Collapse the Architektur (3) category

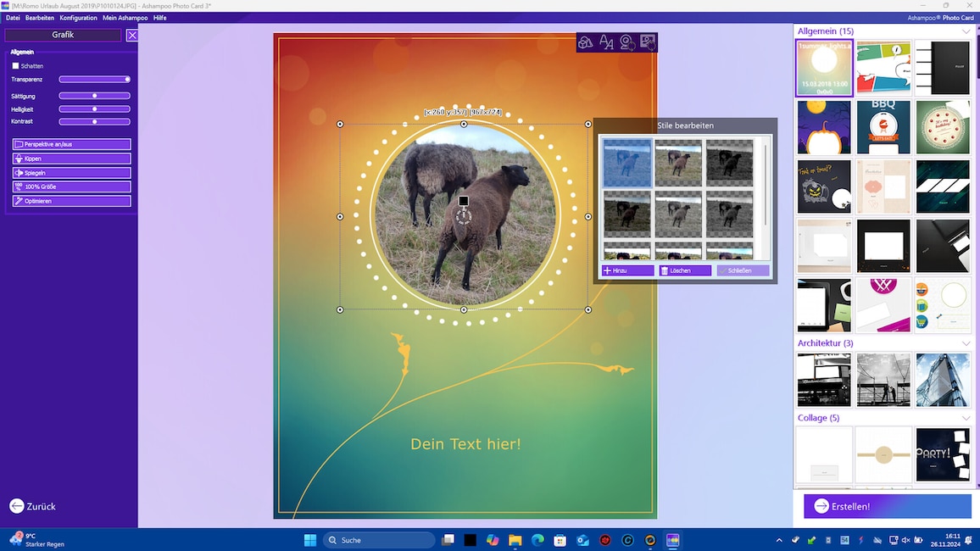tap(966, 343)
